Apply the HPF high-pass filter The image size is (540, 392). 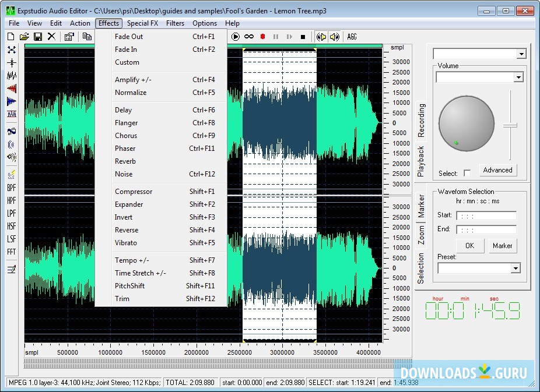click(12, 200)
